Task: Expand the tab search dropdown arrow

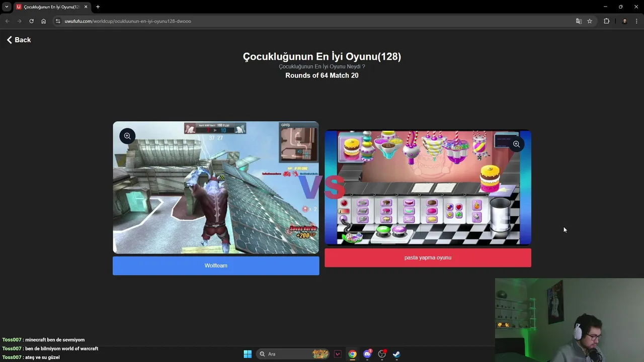Action: pos(7,7)
